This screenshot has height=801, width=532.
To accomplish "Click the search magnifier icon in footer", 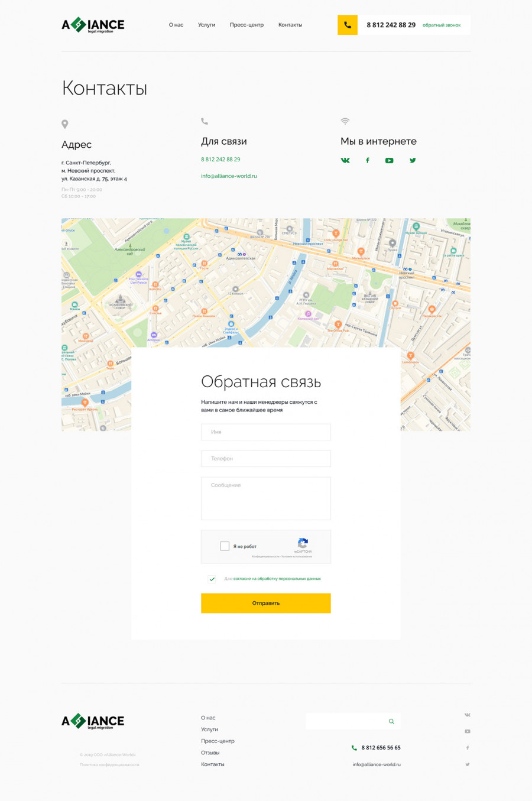I will pos(391,721).
